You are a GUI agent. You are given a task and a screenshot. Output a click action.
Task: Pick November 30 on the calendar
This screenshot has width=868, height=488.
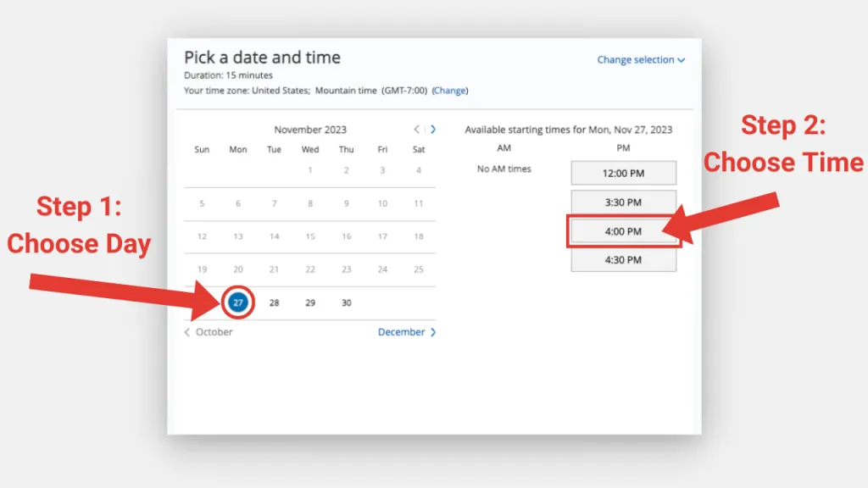[346, 303]
